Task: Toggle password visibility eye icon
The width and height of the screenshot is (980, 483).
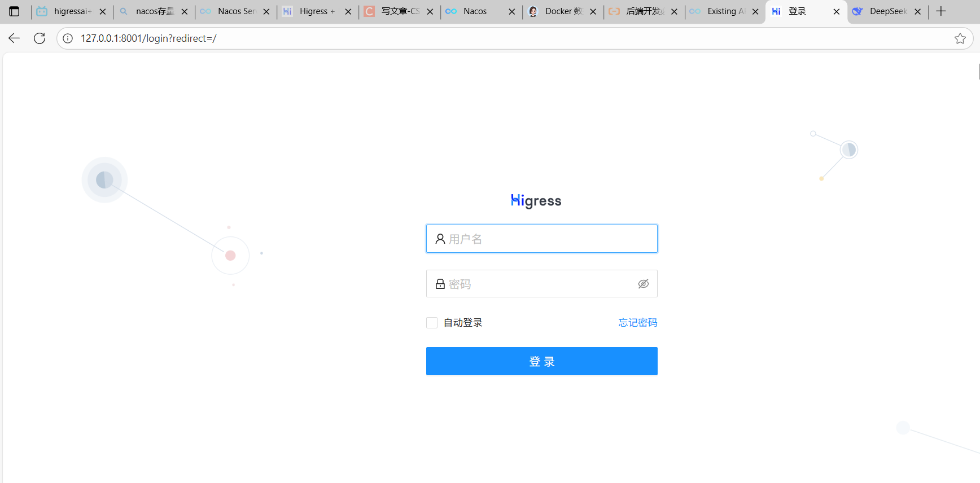Action: pos(644,284)
